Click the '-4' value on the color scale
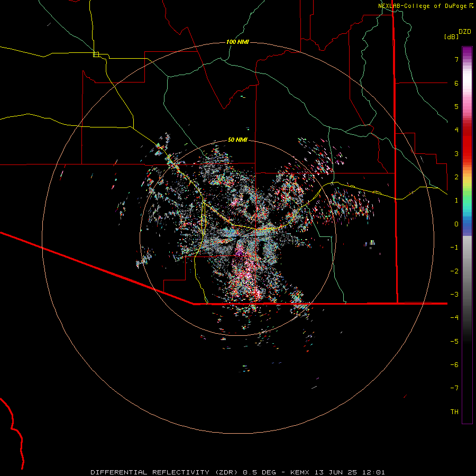This screenshot has width=476, height=476. 454,318
